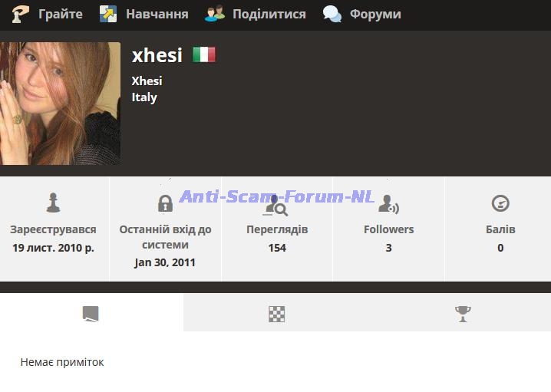Open the Форуми menu item
This screenshot has width=551, height=392.
[x=375, y=14]
